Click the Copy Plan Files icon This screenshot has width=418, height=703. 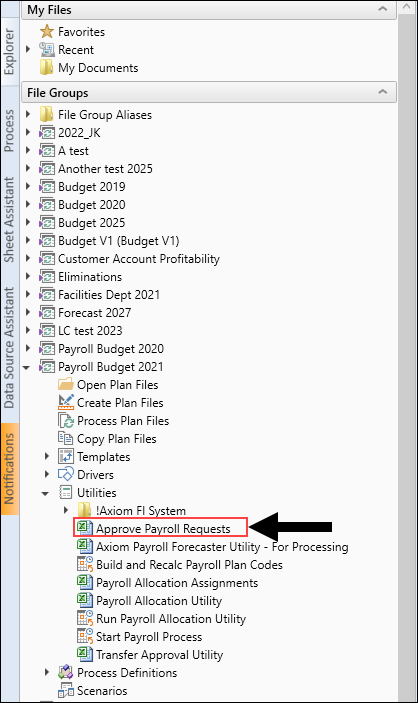[66, 438]
